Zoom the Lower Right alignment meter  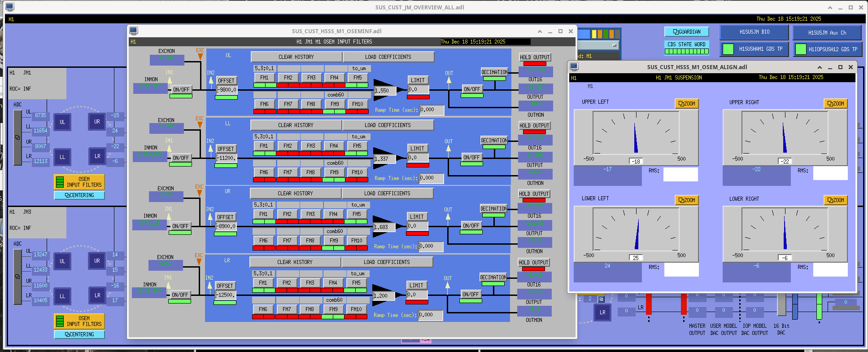(835, 200)
